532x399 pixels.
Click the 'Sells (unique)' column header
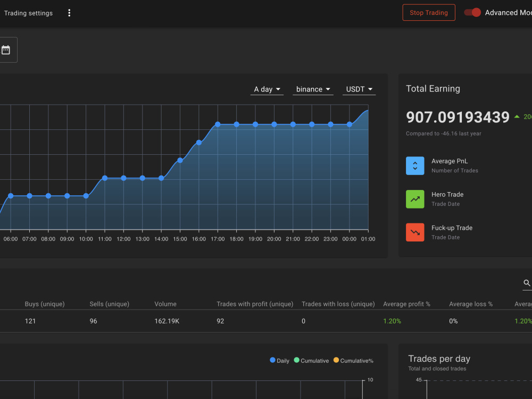pyautogui.click(x=109, y=304)
